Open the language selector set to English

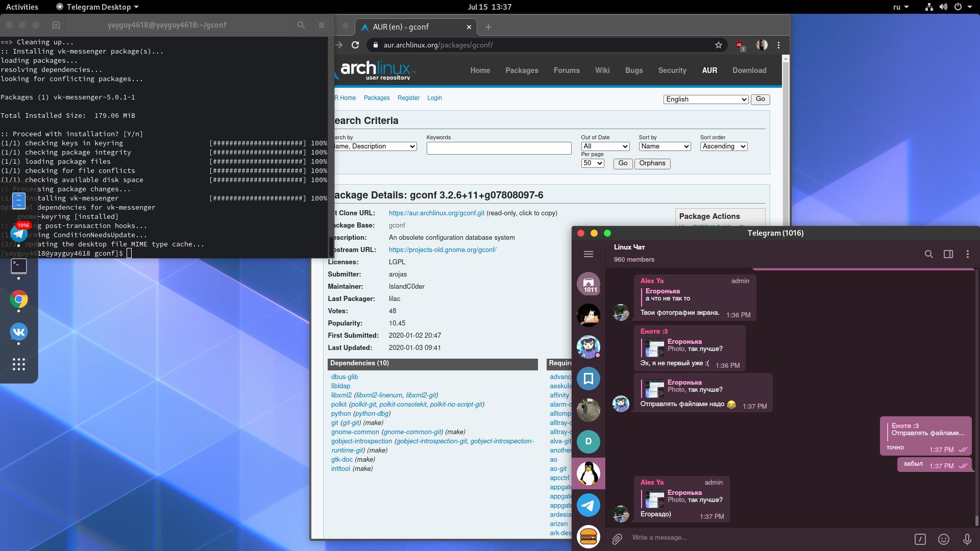tap(706, 99)
